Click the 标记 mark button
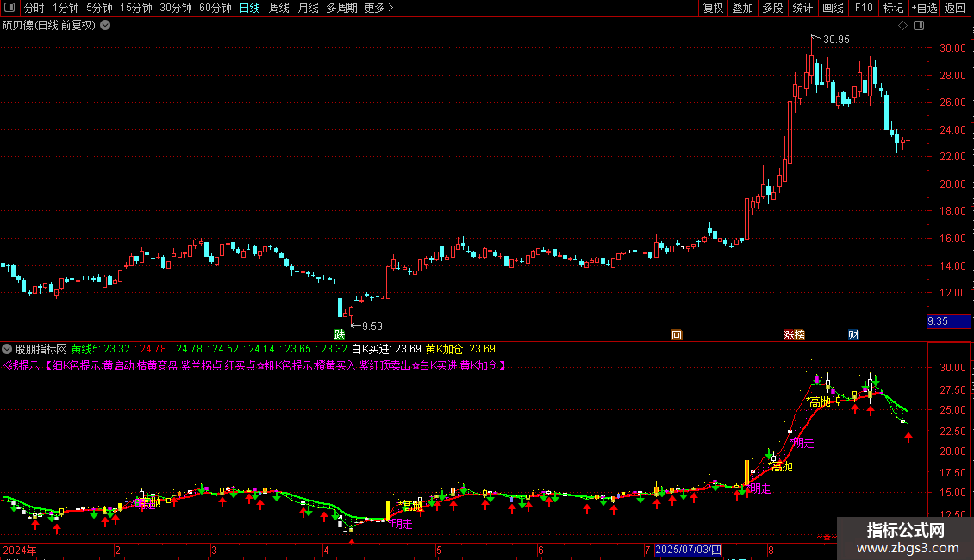 tap(893, 8)
